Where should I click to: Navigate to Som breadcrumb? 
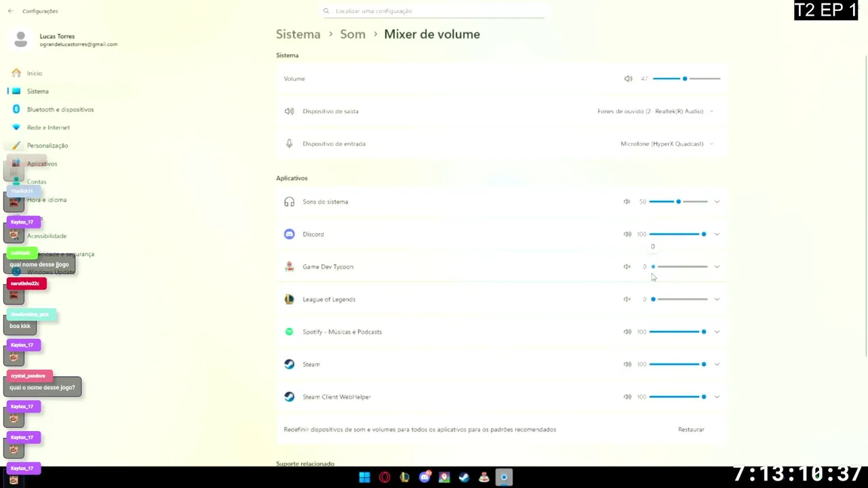tap(353, 34)
